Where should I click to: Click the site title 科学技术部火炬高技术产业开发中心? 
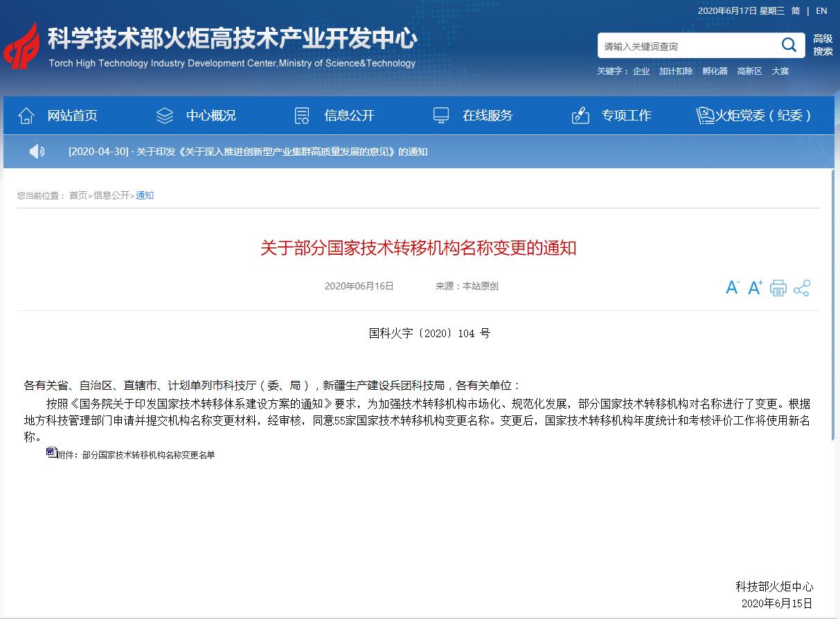coord(232,38)
